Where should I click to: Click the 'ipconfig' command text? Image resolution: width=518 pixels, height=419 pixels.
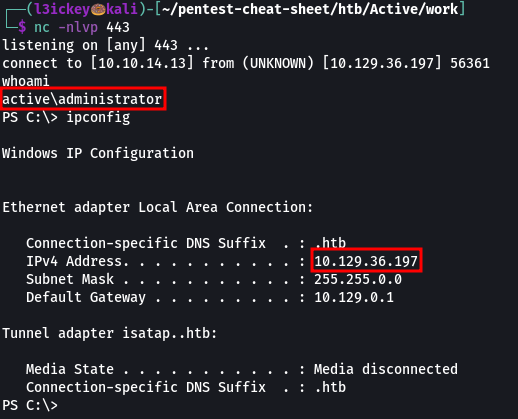click(x=98, y=117)
